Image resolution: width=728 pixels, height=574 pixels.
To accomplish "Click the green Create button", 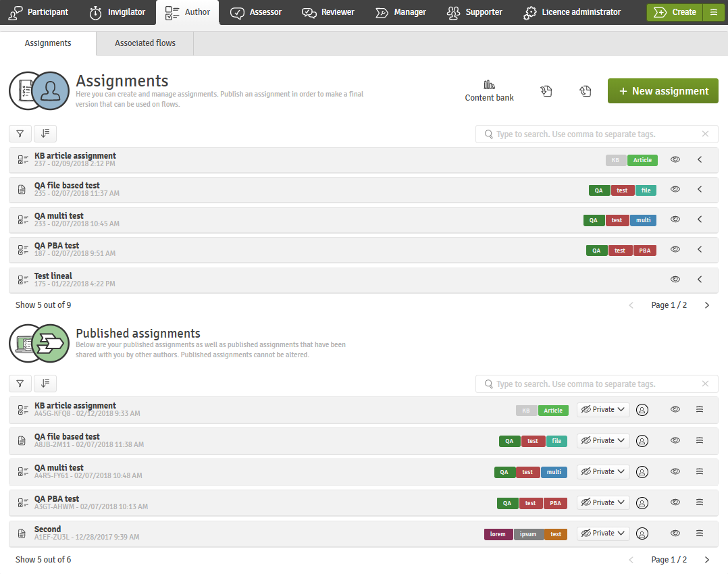I will (675, 12).
